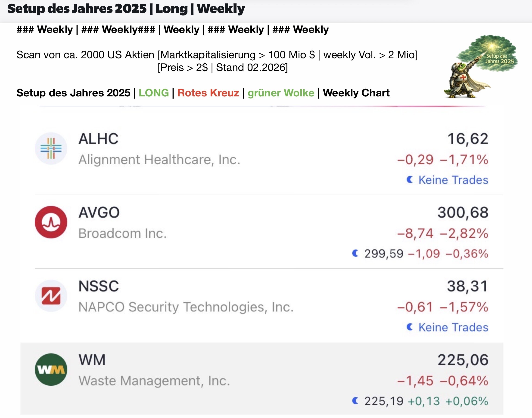Click the after-hours moon icon for WM

(355, 401)
